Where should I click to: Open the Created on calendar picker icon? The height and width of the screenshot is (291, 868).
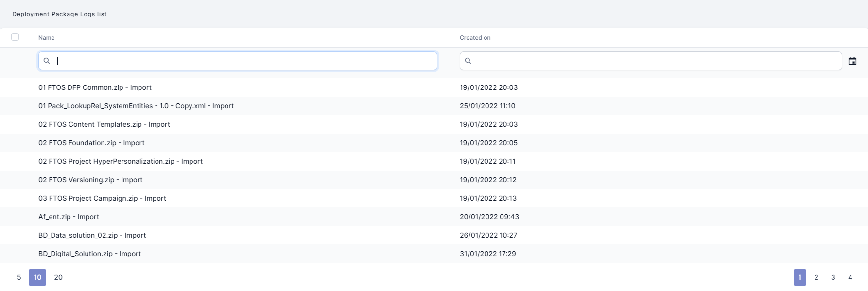pos(852,61)
